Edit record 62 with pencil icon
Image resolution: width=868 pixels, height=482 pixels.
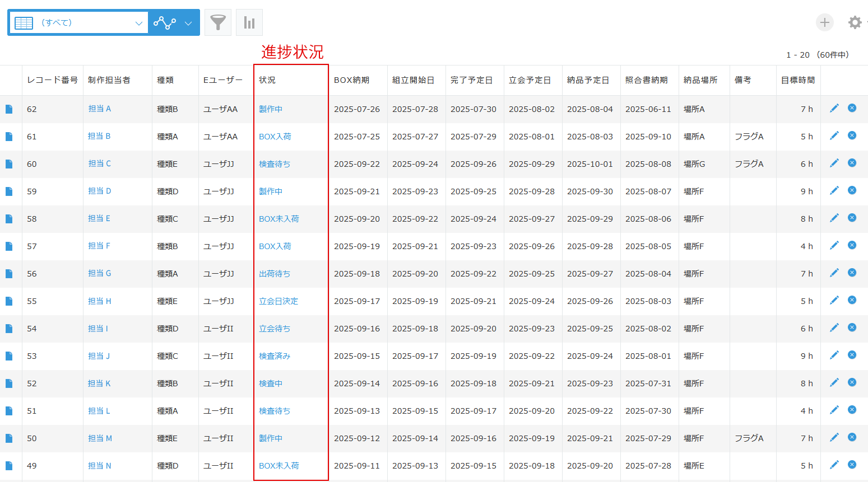click(x=834, y=108)
